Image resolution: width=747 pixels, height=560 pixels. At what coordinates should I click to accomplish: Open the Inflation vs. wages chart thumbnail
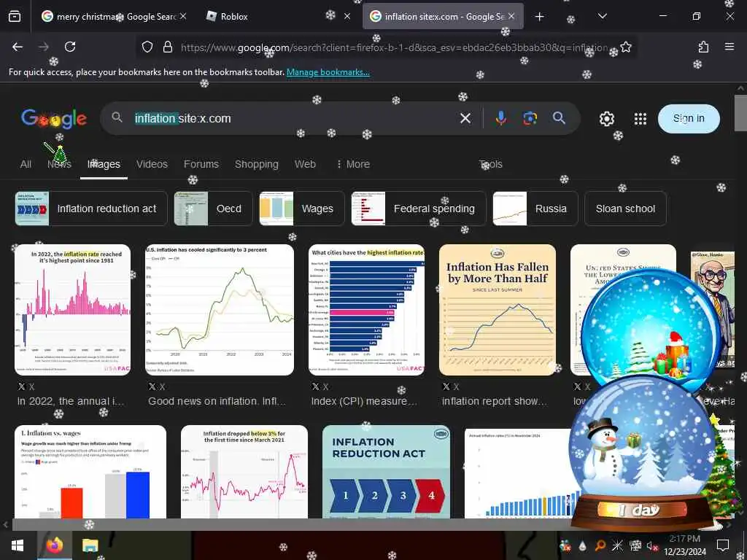pyautogui.click(x=90, y=472)
